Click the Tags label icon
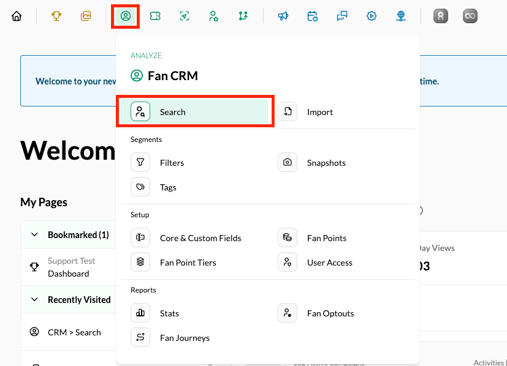Viewport: 507px width, 366px height. pyautogui.click(x=140, y=187)
